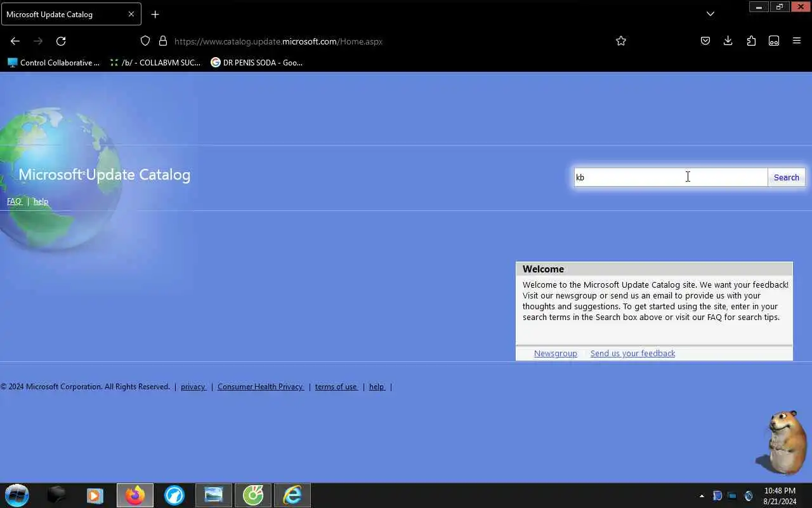Focus the catalog search text box
812x508 pixels.
(x=671, y=177)
